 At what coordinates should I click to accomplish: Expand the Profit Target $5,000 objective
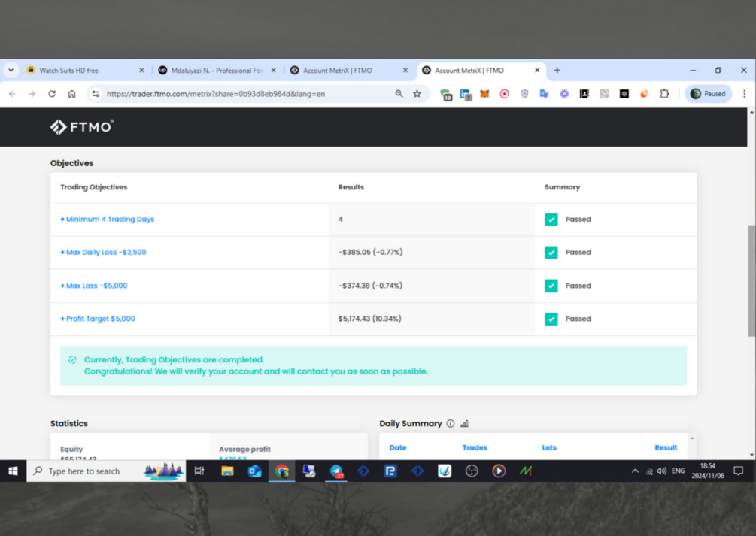97,319
